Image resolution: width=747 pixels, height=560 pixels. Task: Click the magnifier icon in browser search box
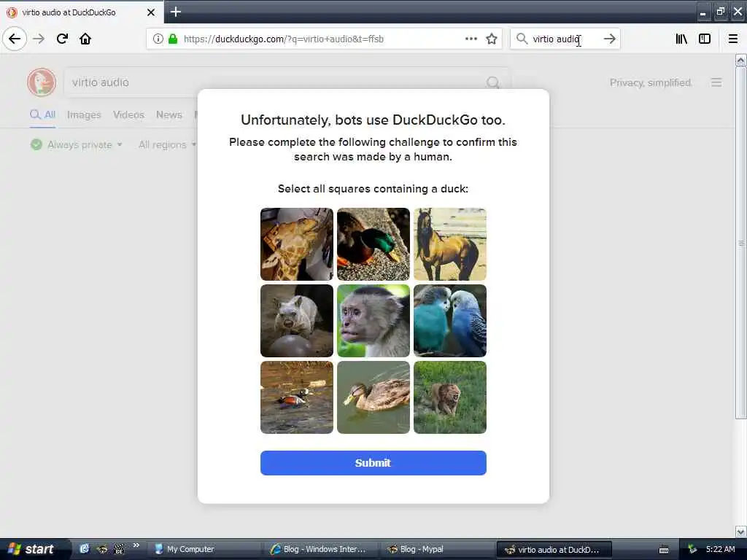[522, 39]
